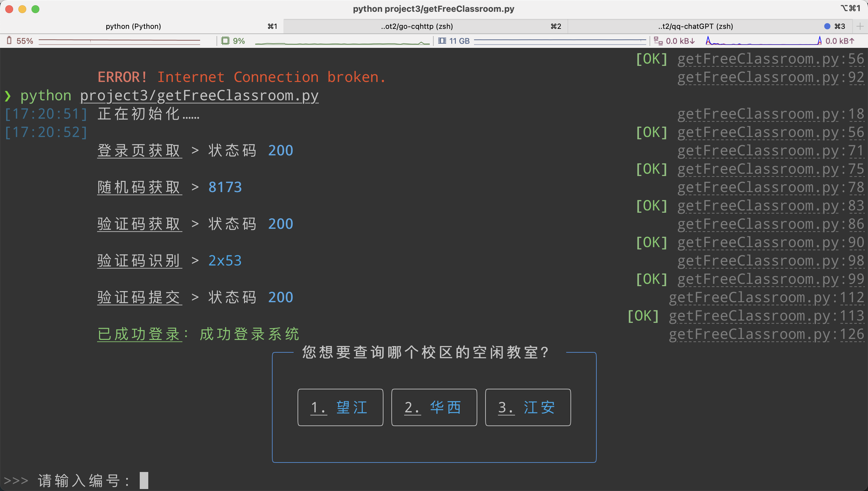Image resolution: width=868 pixels, height=491 pixels.
Task: Open a new tab with the plus button
Action: 860,26
